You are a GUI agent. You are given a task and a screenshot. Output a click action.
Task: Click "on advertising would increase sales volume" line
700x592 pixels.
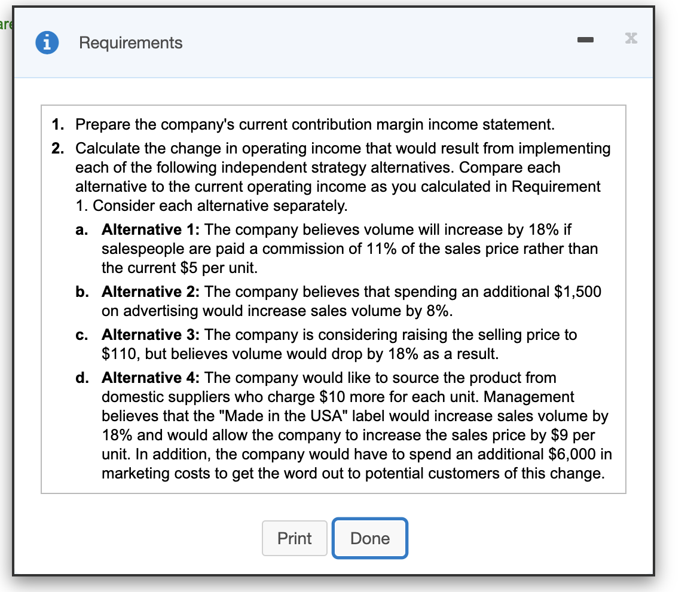click(277, 311)
